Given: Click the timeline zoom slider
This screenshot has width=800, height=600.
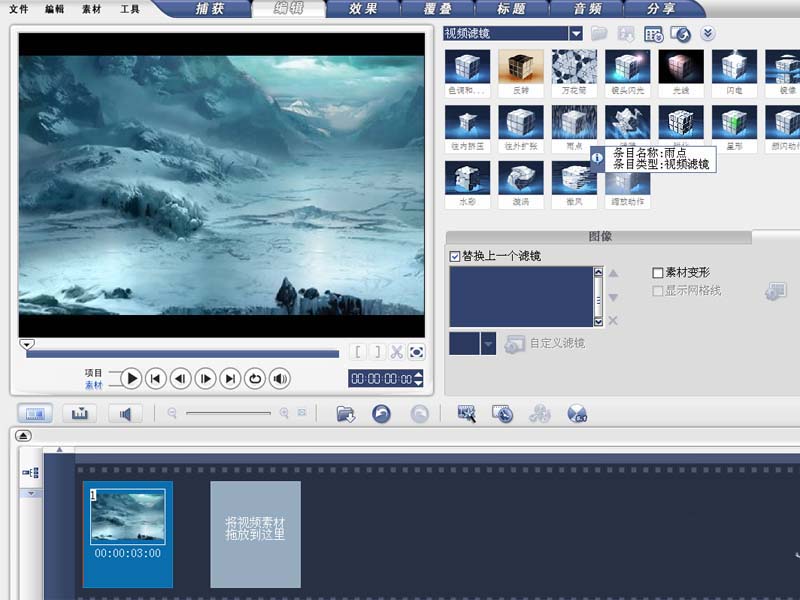Looking at the screenshot, I should click(228, 413).
